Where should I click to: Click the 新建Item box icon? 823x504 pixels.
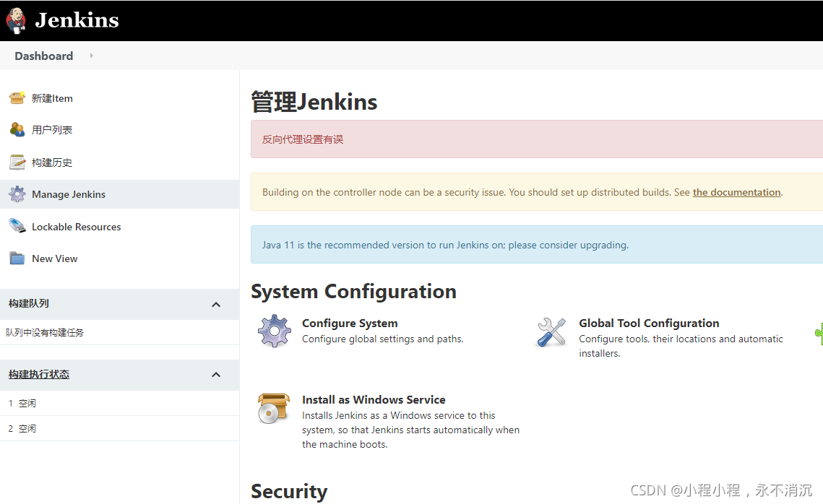[x=17, y=98]
